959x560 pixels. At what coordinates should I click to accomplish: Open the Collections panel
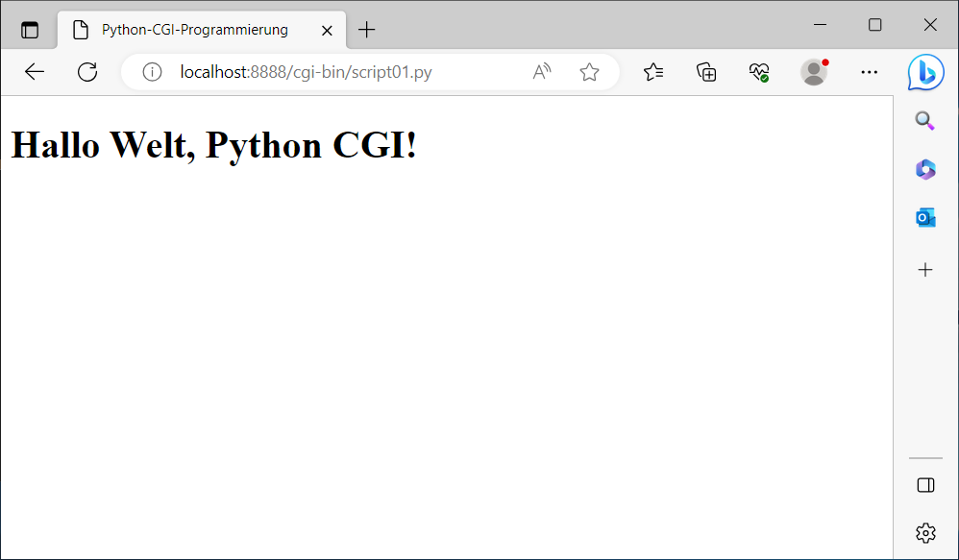coord(706,72)
